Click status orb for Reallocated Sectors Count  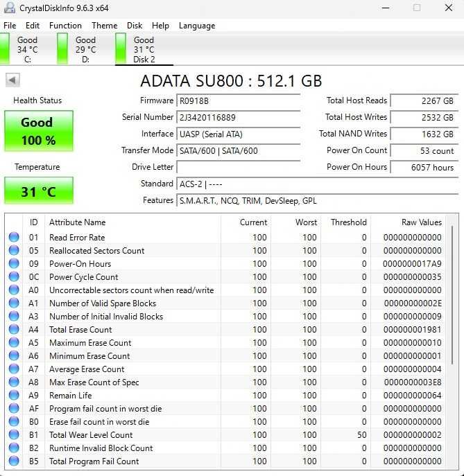tap(14, 250)
